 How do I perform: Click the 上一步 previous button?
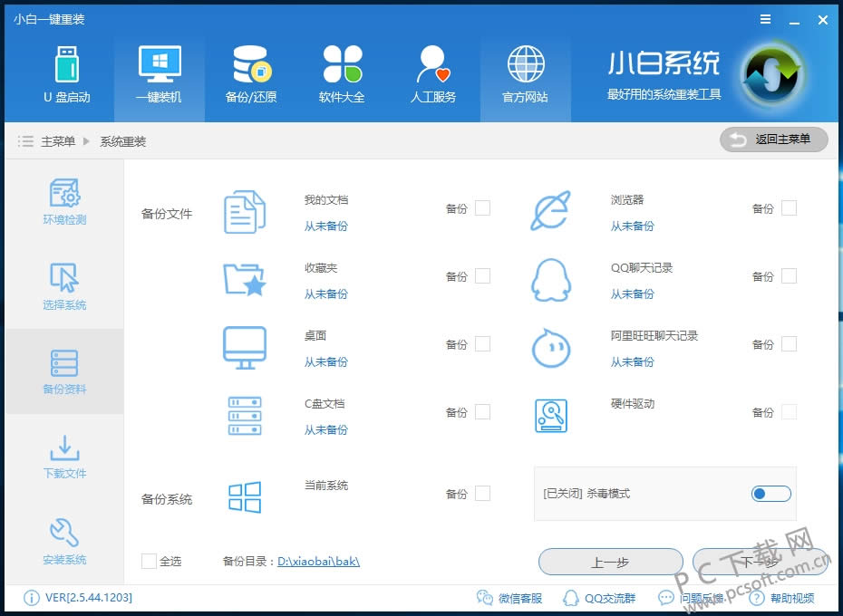point(611,562)
